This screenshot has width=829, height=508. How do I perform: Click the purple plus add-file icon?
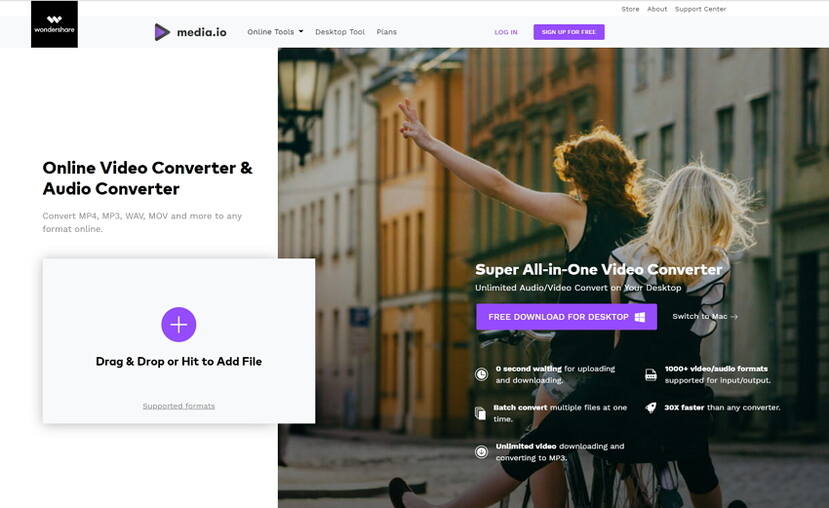click(x=179, y=325)
